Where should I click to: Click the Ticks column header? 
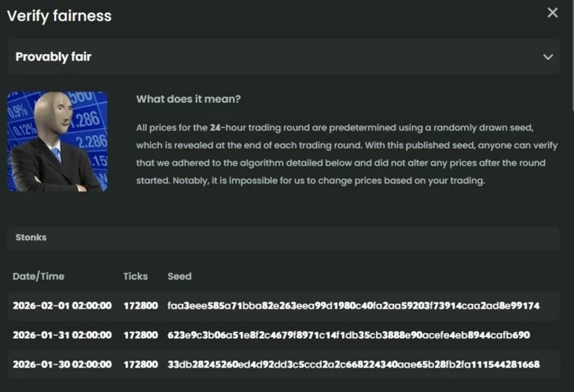click(x=135, y=277)
